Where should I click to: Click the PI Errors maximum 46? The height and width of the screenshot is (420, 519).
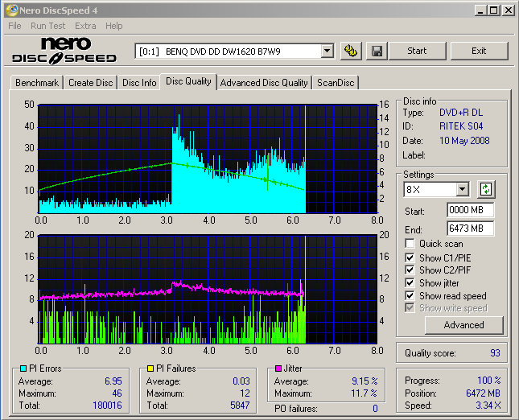coord(117,393)
